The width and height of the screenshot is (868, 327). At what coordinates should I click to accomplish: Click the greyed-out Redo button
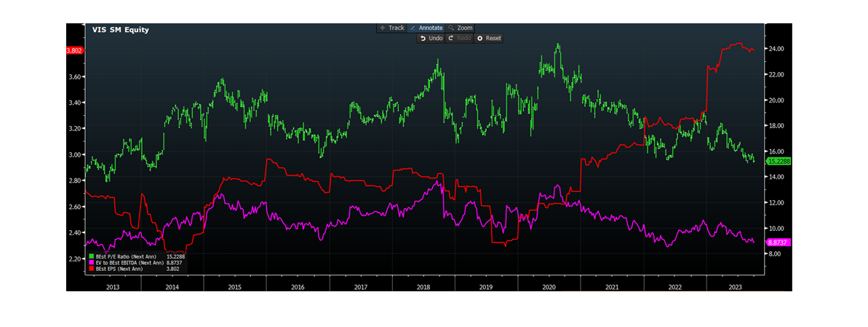(x=459, y=38)
